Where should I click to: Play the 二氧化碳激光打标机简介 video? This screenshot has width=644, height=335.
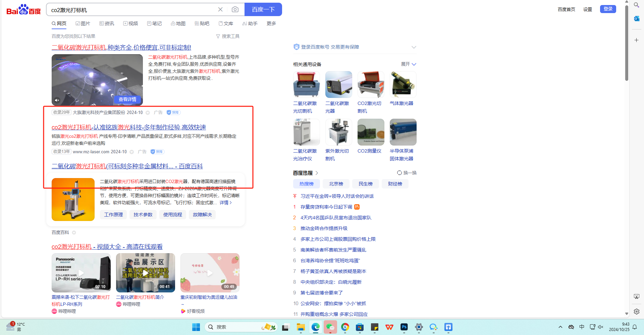tap(146, 273)
